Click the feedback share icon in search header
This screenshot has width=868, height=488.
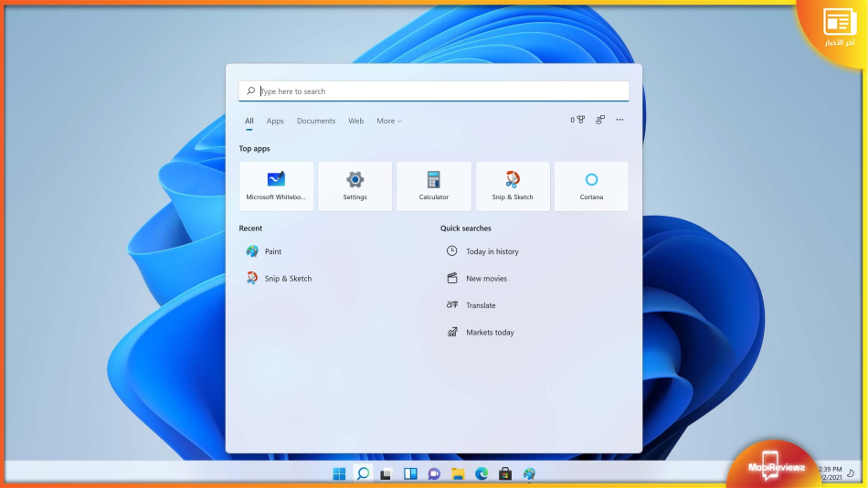[600, 120]
